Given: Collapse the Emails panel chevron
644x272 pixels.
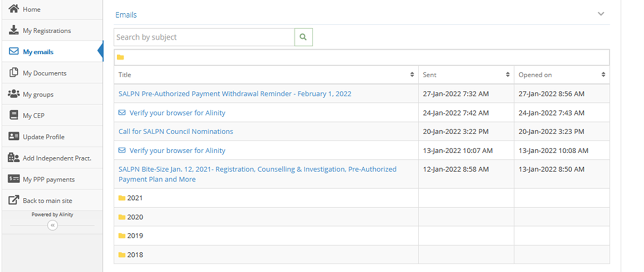Looking at the screenshot, I should pos(601,14).
